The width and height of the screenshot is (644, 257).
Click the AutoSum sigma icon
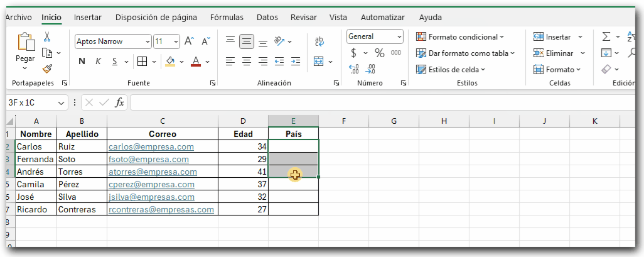pos(606,37)
